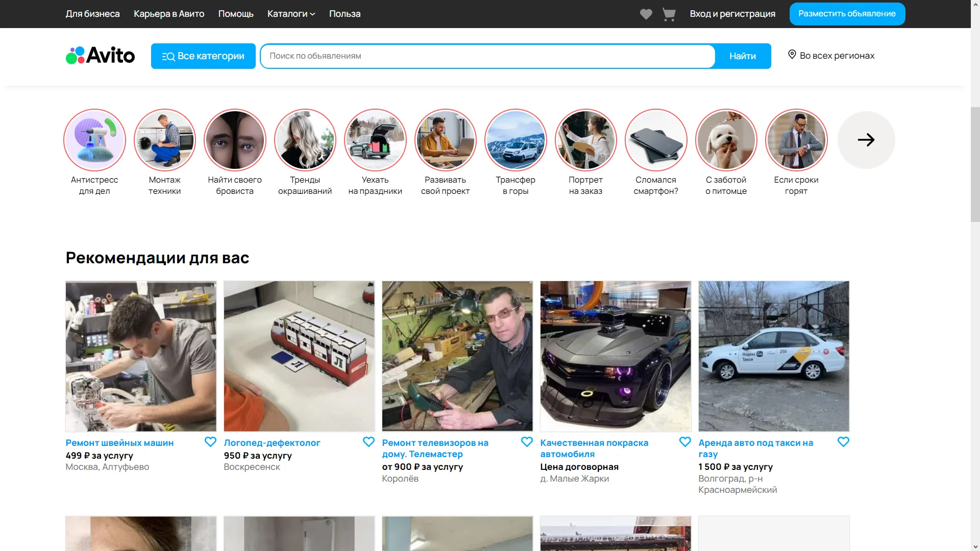980x551 pixels.
Task: Open 'Трансфер в горы' story circle
Action: pyautogui.click(x=516, y=140)
